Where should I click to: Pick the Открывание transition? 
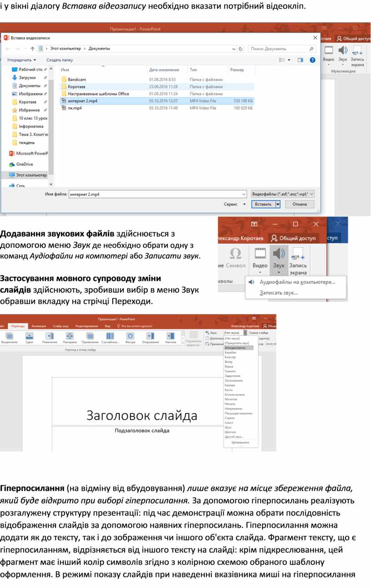(150, 338)
